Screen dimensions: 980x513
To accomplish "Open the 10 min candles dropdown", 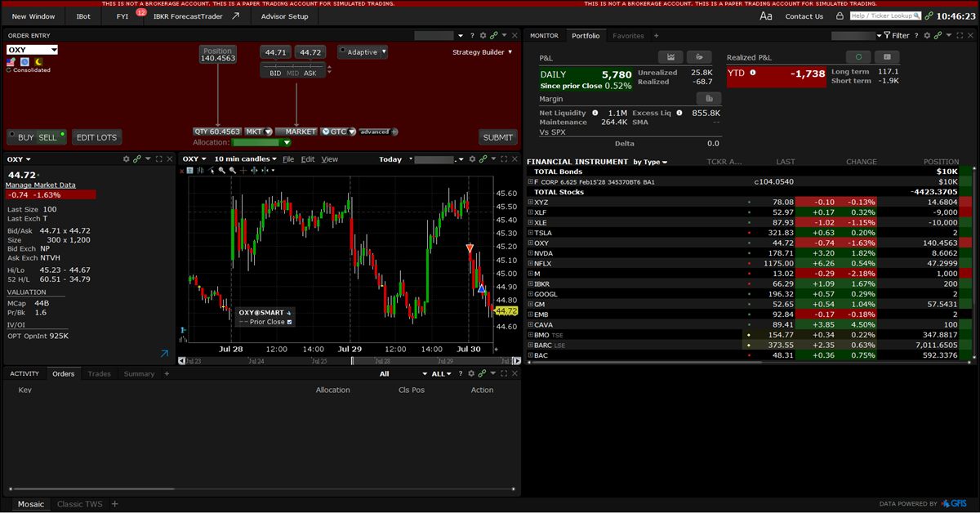I will tap(245, 159).
